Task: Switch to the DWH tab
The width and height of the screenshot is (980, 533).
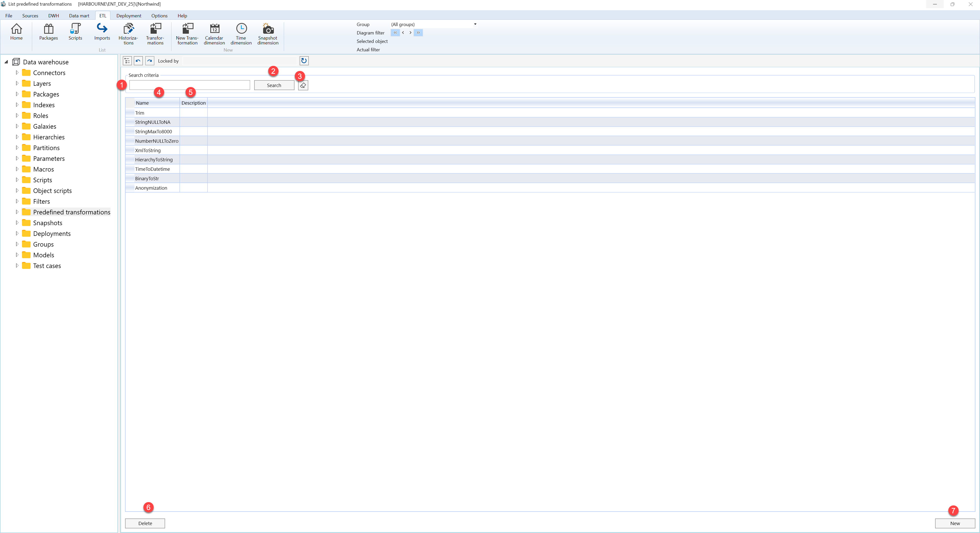Action: (x=54, y=16)
